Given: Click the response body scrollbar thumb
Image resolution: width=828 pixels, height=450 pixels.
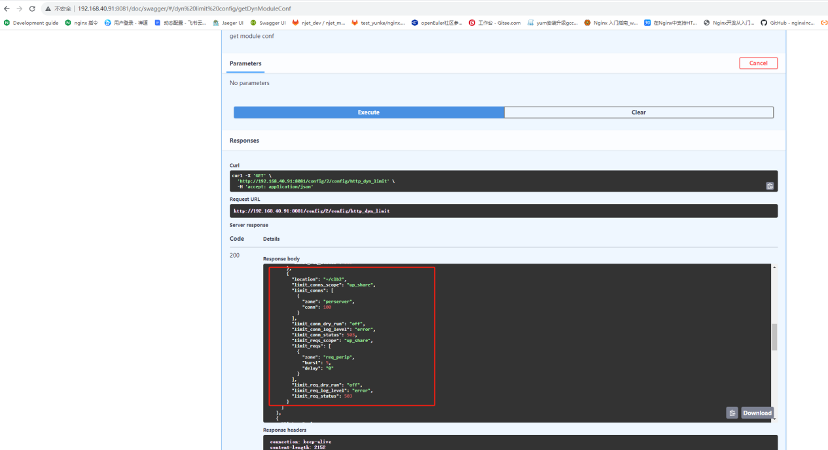Looking at the screenshot, I should (x=775, y=337).
